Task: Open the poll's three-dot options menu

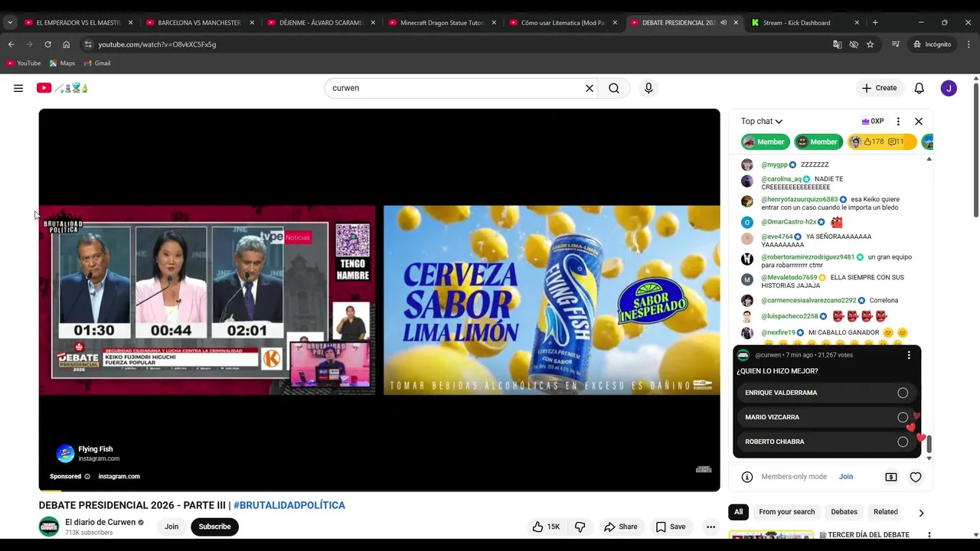Action: click(x=909, y=355)
